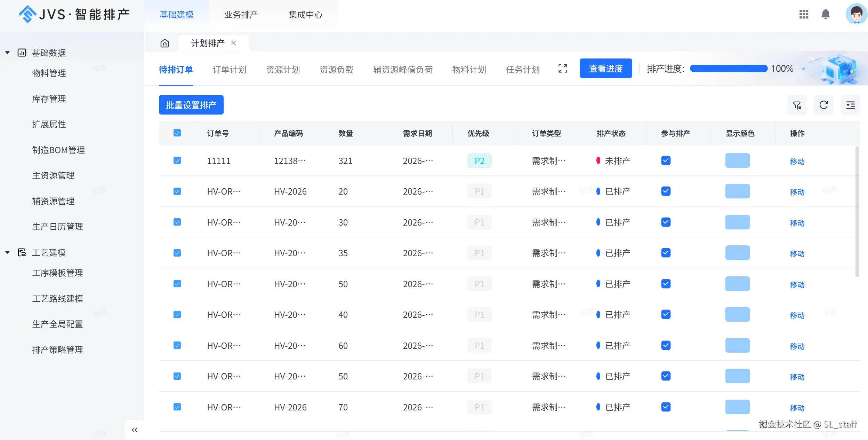The image size is (868, 440).
Task: Uncheck the row checkbox for order 11111
Action: (177, 160)
